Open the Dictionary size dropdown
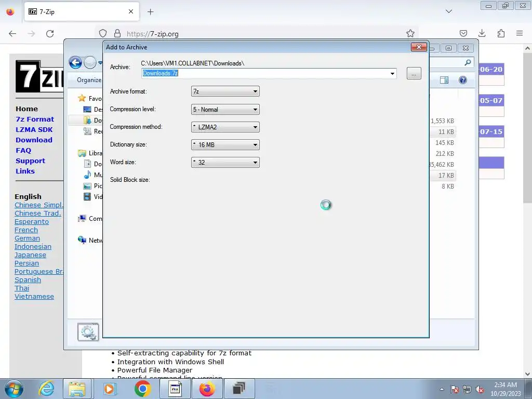Image resolution: width=532 pixels, height=399 pixels. coord(225,144)
